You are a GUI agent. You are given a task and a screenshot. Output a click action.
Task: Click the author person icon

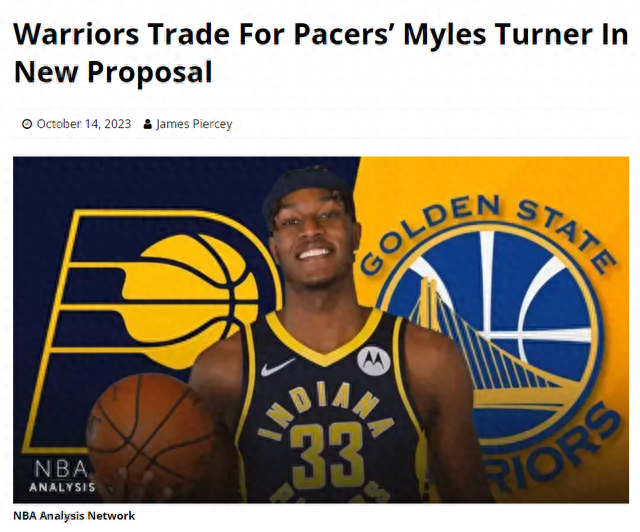(148, 124)
